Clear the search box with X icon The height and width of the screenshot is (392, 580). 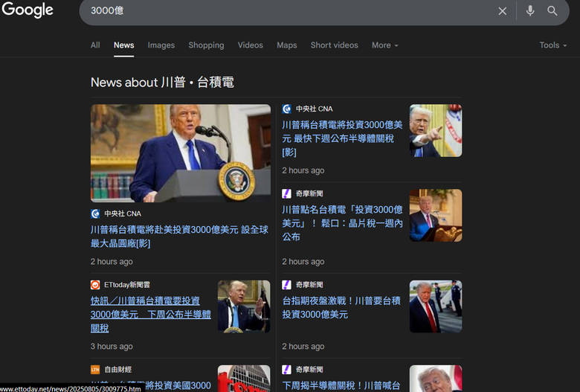click(x=502, y=11)
